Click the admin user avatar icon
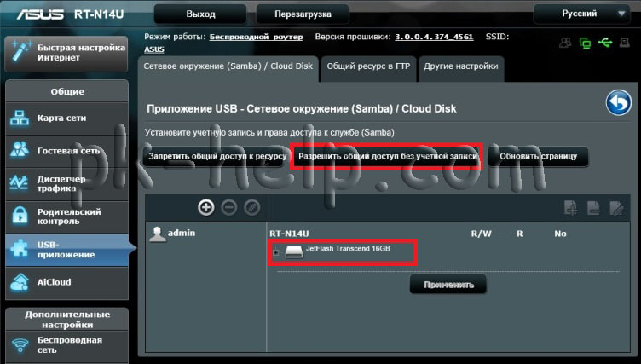This screenshot has height=364, width=641. click(158, 234)
